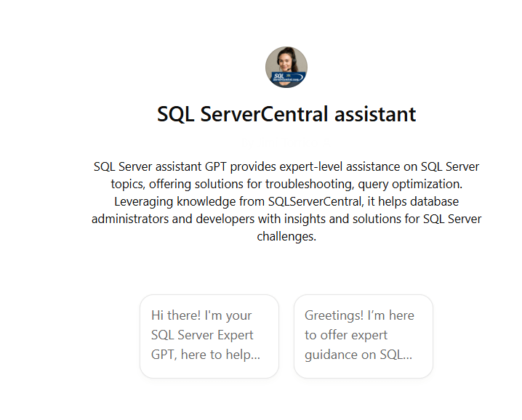Select the "SQL ServerCentral assistant" title heading
This screenshot has height=420, width=522.
point(286,114)
